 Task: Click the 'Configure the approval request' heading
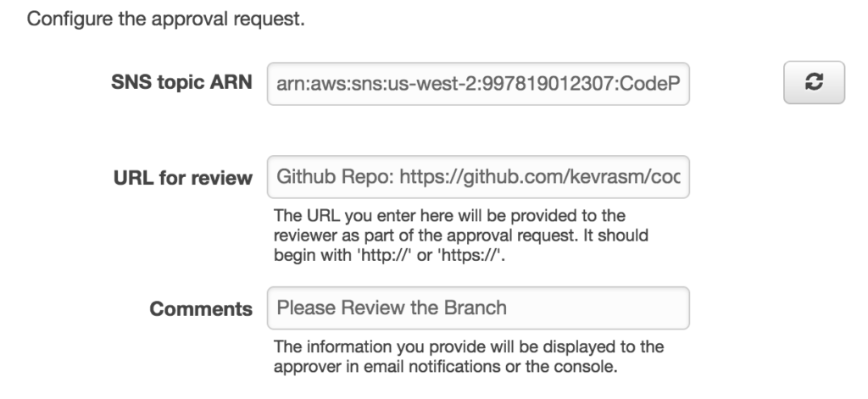tap(165, 19)
